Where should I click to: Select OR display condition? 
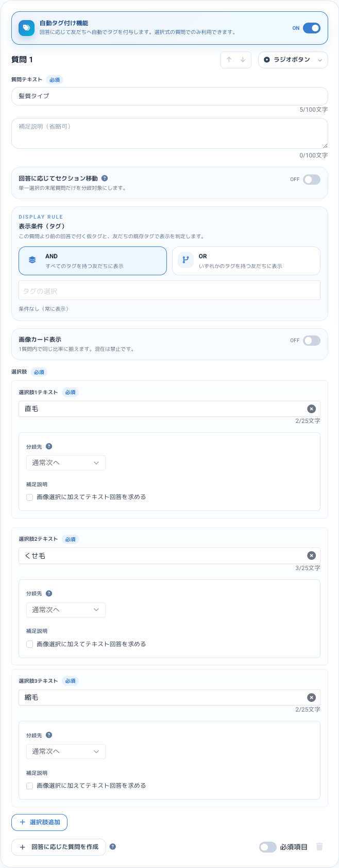tap(246, 261)
